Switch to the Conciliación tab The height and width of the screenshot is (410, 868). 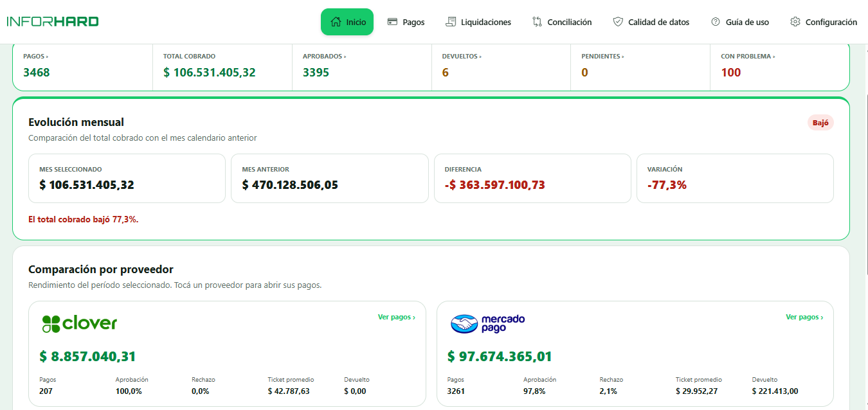point(562,22)
